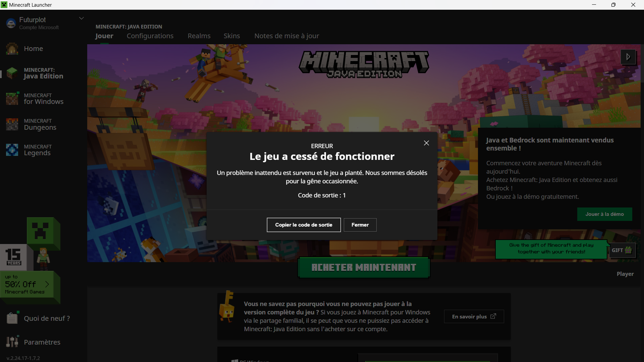The height and width of the screenshot is (362, 644).
Task: Close the error dialog with X
Action: click(x=426, y=143)
